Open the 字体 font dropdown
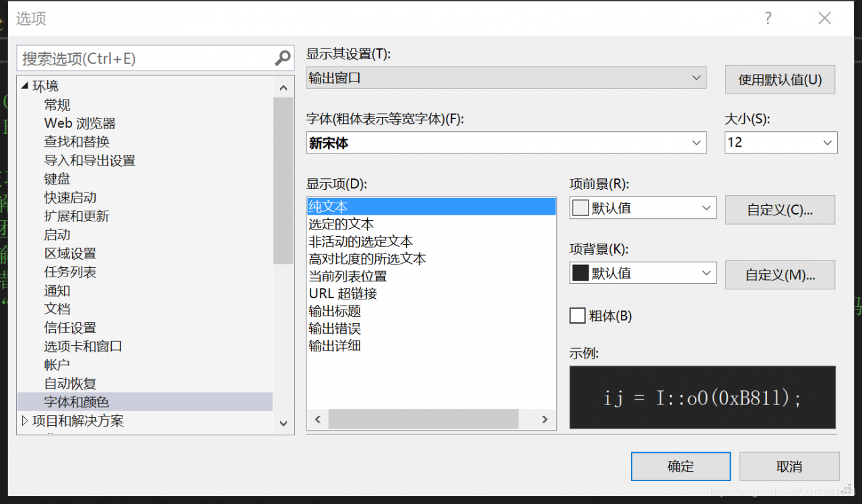The image size is (862, 504). (x=506, y=143)
